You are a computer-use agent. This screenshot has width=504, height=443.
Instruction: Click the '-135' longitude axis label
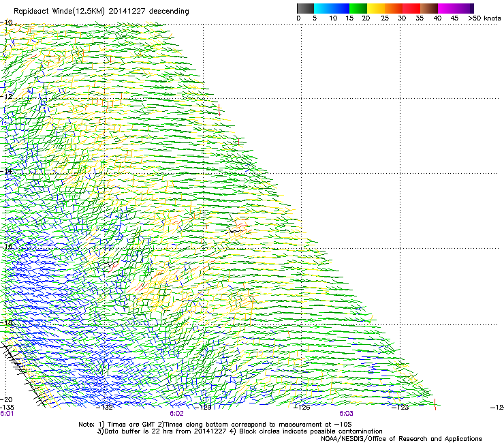pos(7,408)
